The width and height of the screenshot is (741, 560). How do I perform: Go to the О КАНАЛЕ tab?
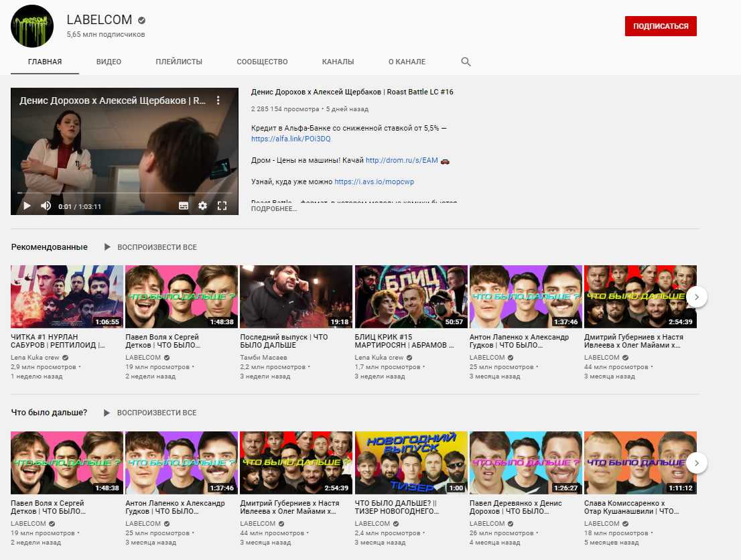[x=407, y=62]
